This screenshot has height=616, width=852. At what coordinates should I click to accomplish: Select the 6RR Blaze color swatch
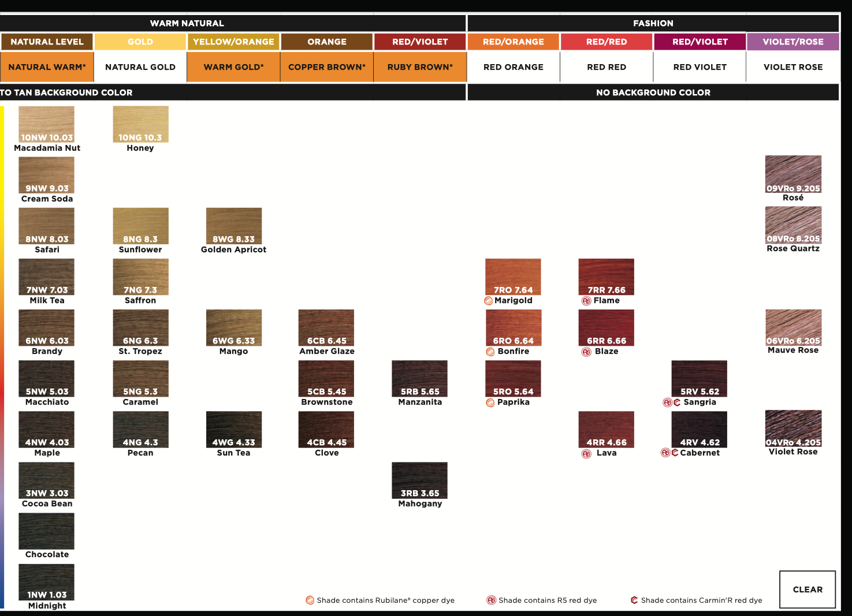(x=606, y=327)
